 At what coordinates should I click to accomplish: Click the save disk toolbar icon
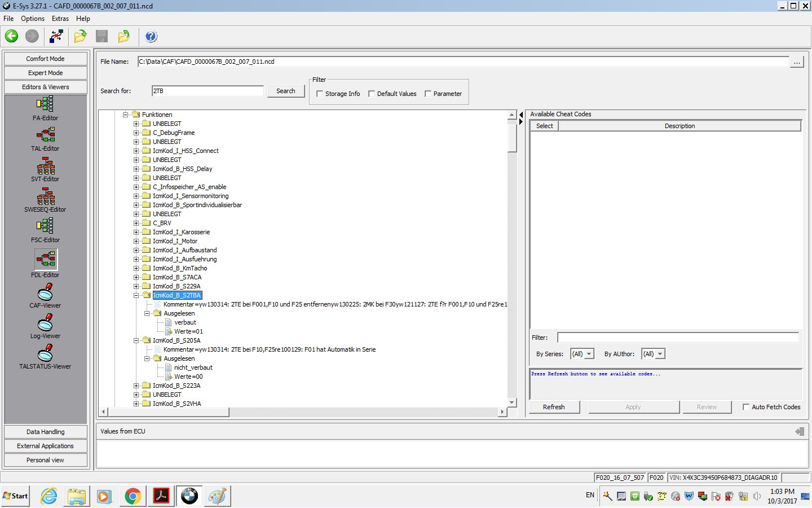pos(102,37)
